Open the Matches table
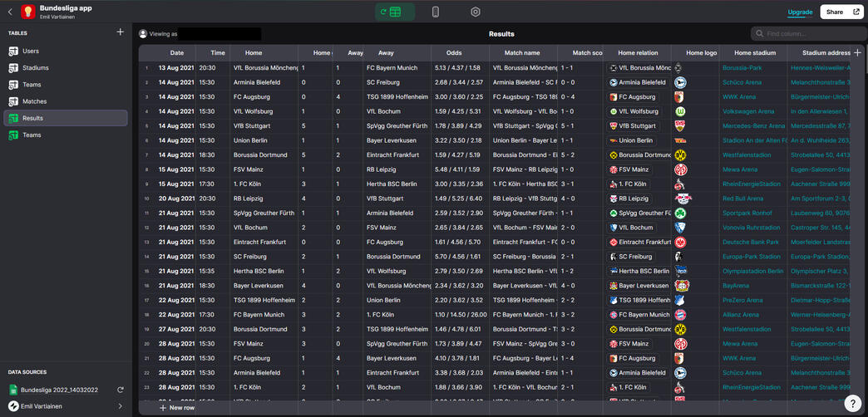The height and width of the screenshot is (417, 868). coord(66,102)
